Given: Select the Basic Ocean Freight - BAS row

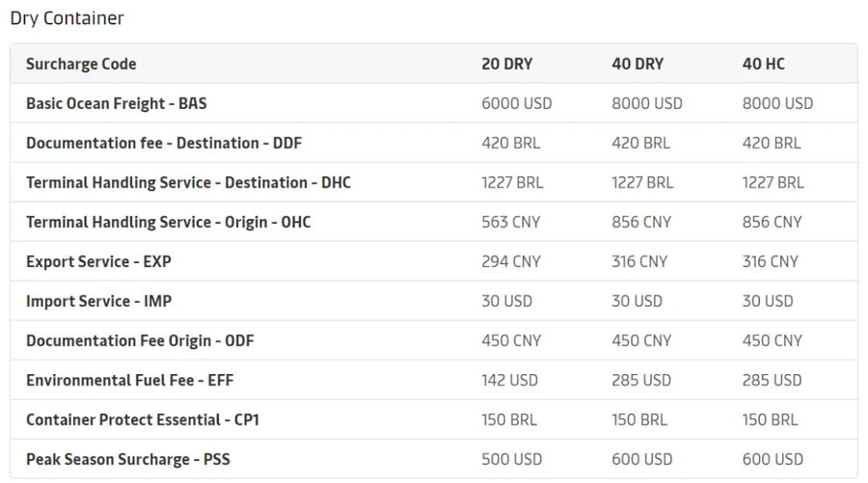Looking at the screenshot, I should click(117, 104).
